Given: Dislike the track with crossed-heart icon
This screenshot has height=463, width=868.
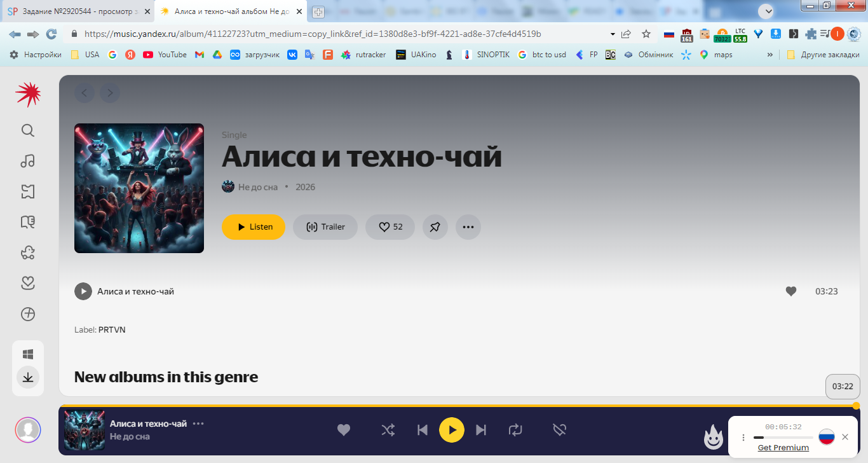Looking at the screenshot, I should (x=559, y=430).
